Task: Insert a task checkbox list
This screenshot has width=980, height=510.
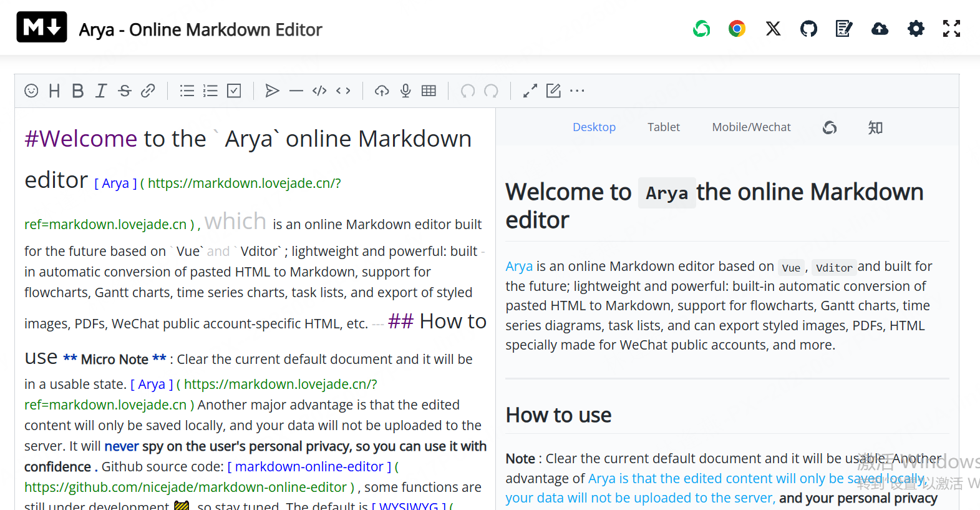Action: coord(234,91)
